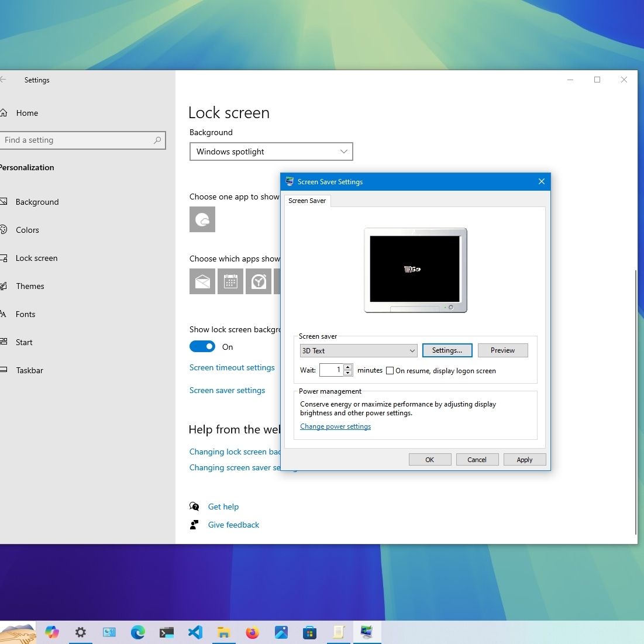Image resolution: width=644 pixels, height=644 pixels.
Task: Open the Taskbar settings page
Action: click(x=23, y=370)
